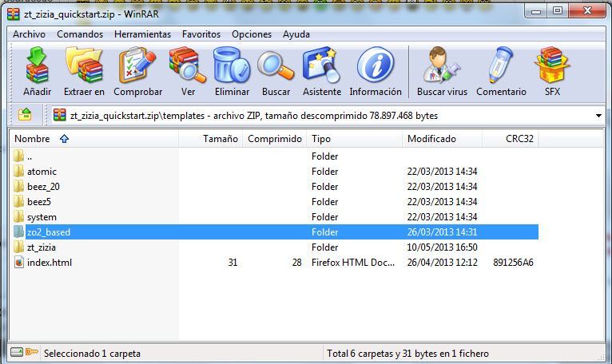Open the Asistente wizard icon

[322, 65]
